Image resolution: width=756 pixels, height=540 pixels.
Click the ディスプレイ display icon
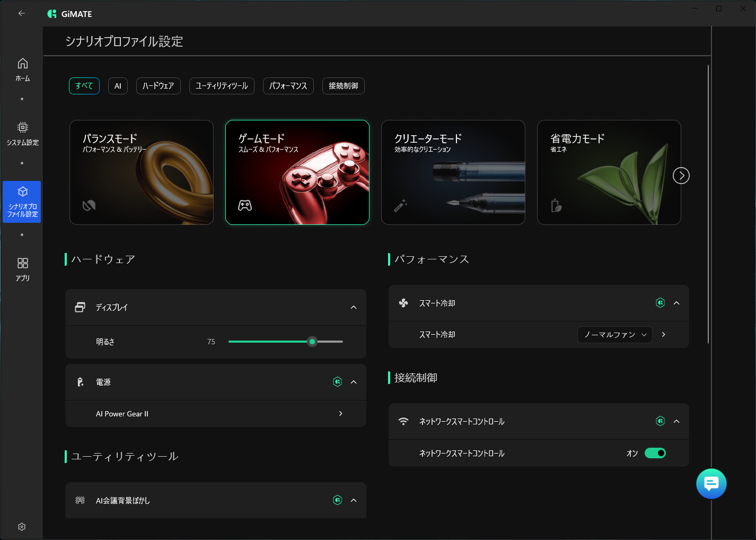click(x=80, y=307)
